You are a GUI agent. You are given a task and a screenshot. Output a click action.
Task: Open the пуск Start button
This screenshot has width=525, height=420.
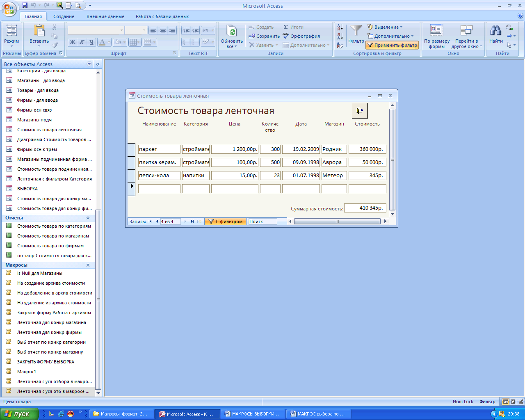coord(19,414)
